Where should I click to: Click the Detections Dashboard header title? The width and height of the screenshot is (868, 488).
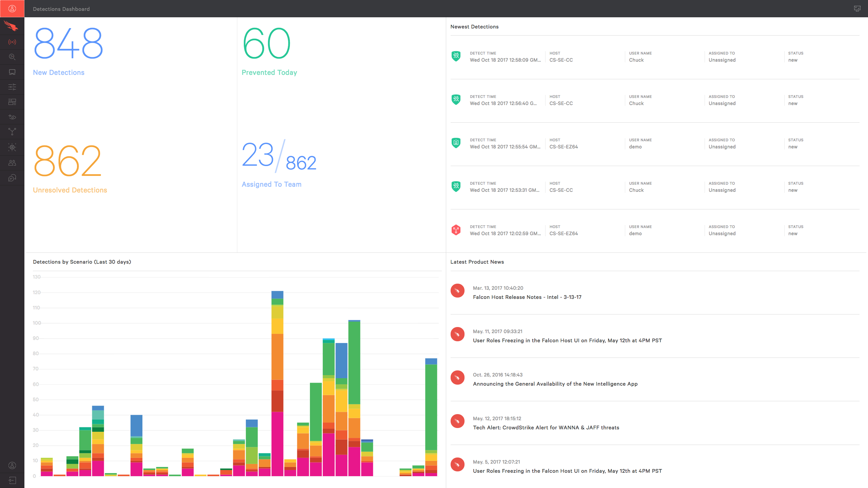click(61, 9)
